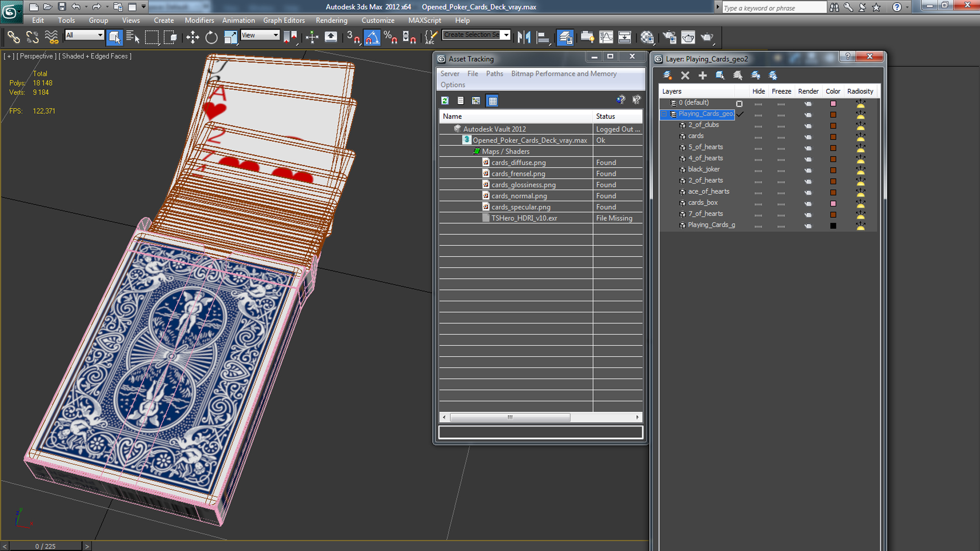Collapse Playing_Cards_geo2 layer tree
Viewport: 980px width, 551px height.
664,114
